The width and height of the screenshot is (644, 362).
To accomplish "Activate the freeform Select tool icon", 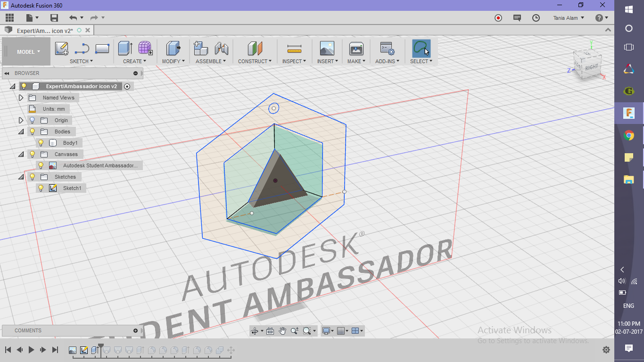I will point(421,48).
